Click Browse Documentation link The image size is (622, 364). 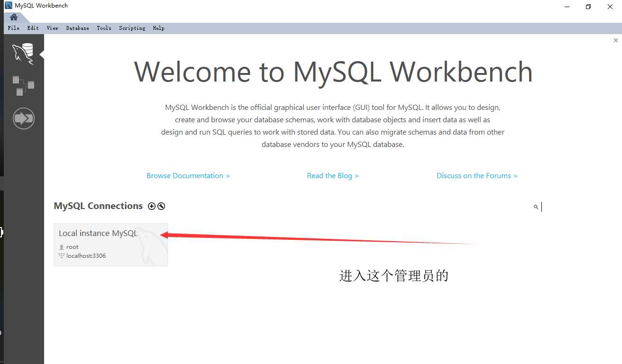(188, 176)
